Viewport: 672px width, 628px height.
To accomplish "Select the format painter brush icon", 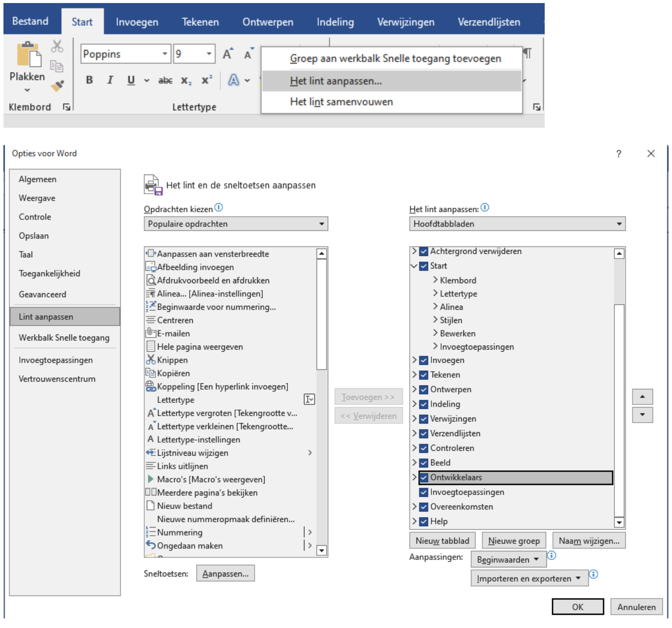I will pos(57,86).
